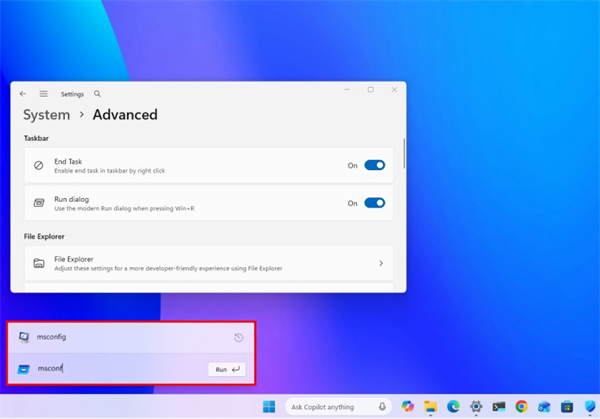Screen dimensions: 600x419
Task: Close the Settings window
Action: 394,90
